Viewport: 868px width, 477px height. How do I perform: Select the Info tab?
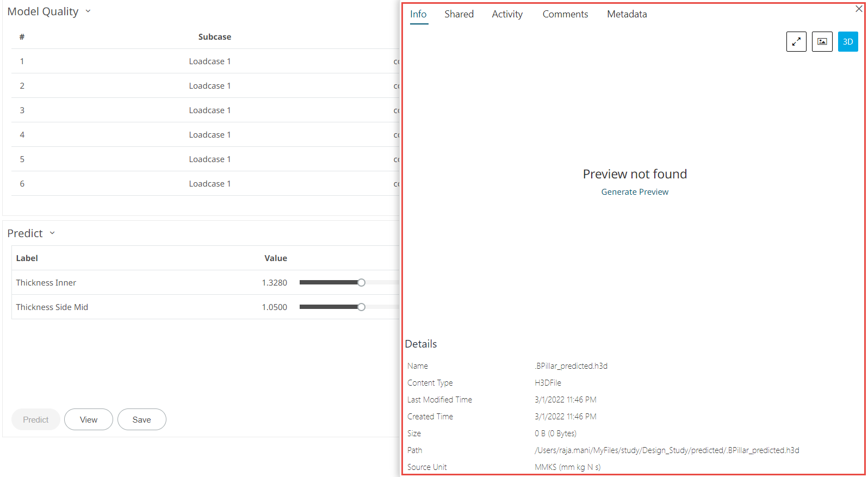[x=418, y=14]
